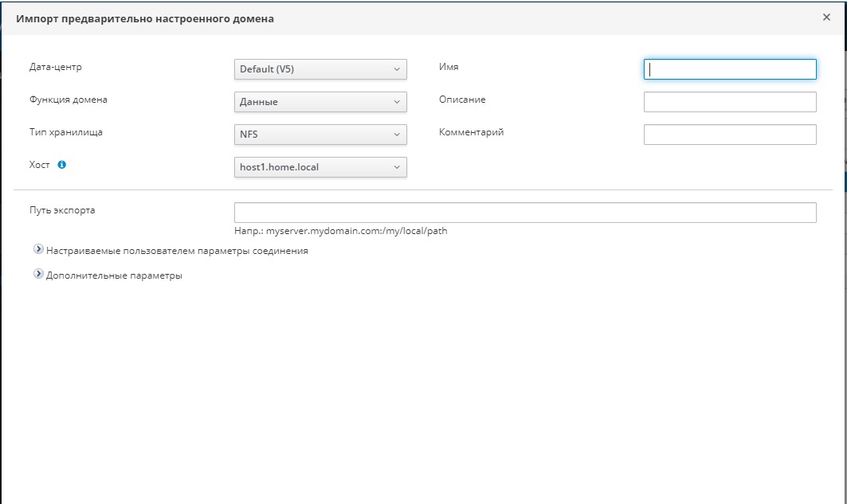Click arrow icon beside Дополнительные параметры
The width and height of the screenshot is (847, 504).
click(38, 275)
